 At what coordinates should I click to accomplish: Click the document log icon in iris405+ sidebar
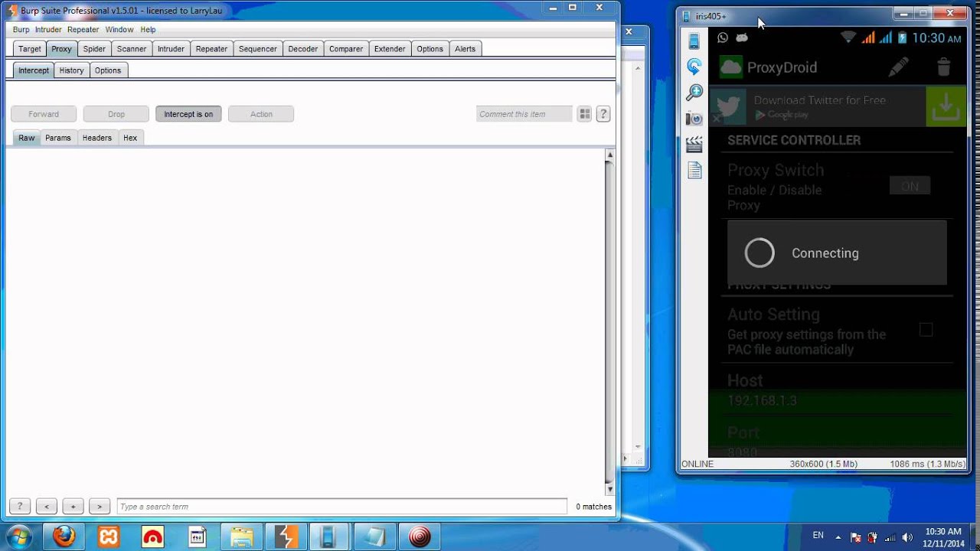694,170
